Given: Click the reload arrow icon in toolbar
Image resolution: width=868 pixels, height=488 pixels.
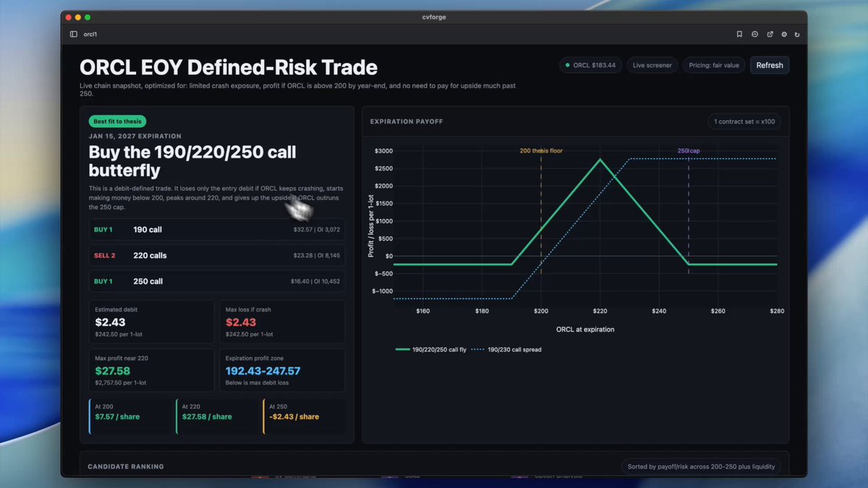Looking at the screenshot, I should click(x=797, y=34).
